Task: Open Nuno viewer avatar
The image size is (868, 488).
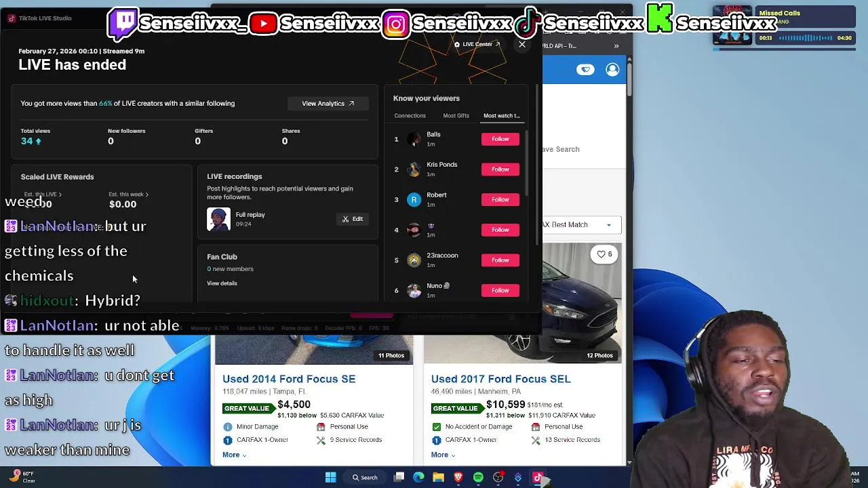Action: point(414,290)
